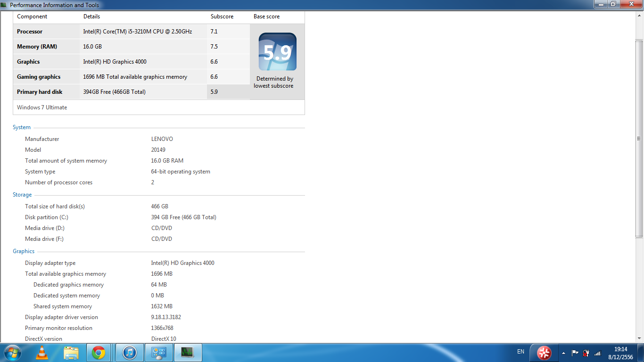
Task: Click the 5.9 base score badge
Action: [277, 51]
